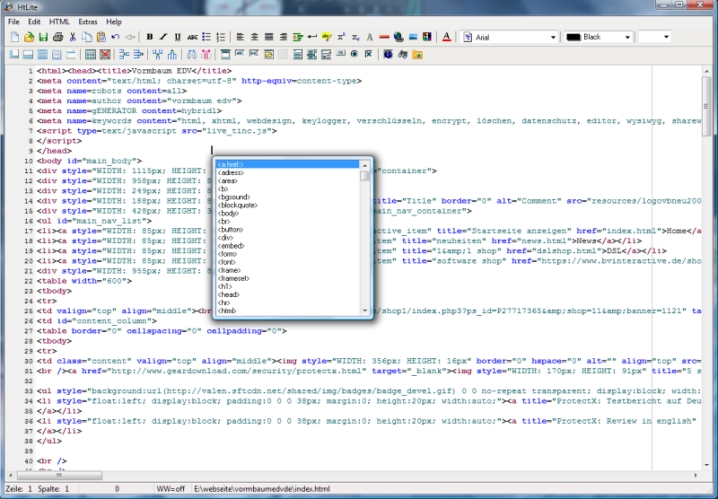The image size is (718, 499).
Task: Open the Extras menu
Action: tap(88, 21)
